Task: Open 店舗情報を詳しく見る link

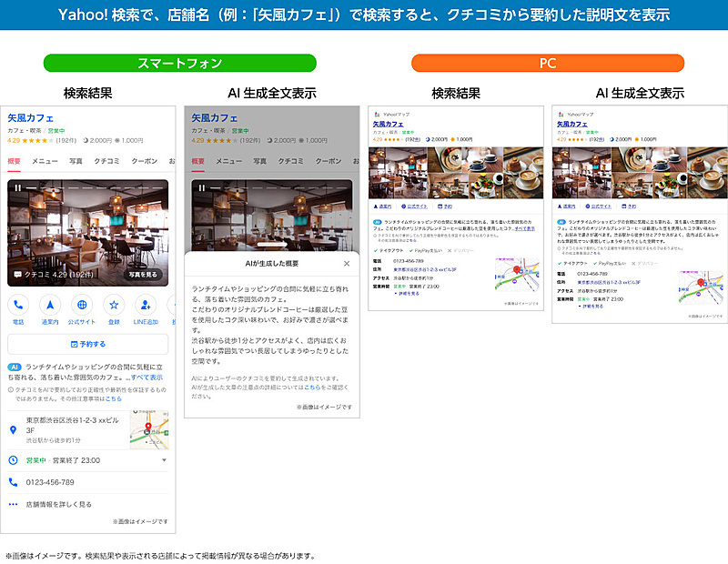Action: 58,504
